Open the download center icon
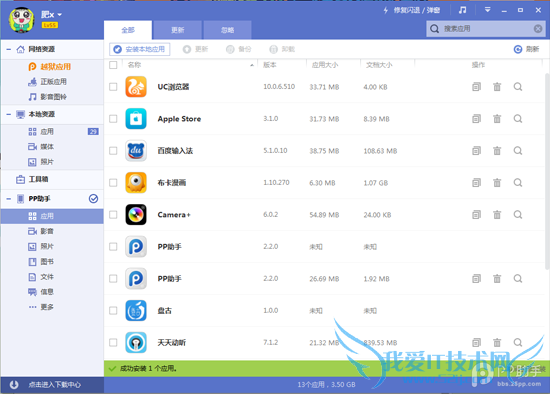This screenshot has height=394, width=550. 14,385
